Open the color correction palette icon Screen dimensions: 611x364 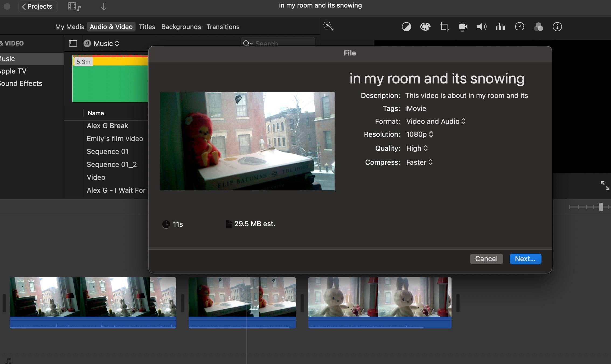tap(425, 27)
